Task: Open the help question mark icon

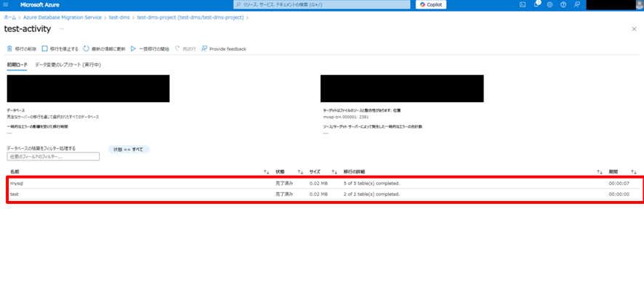Action: tap(563, 5)
